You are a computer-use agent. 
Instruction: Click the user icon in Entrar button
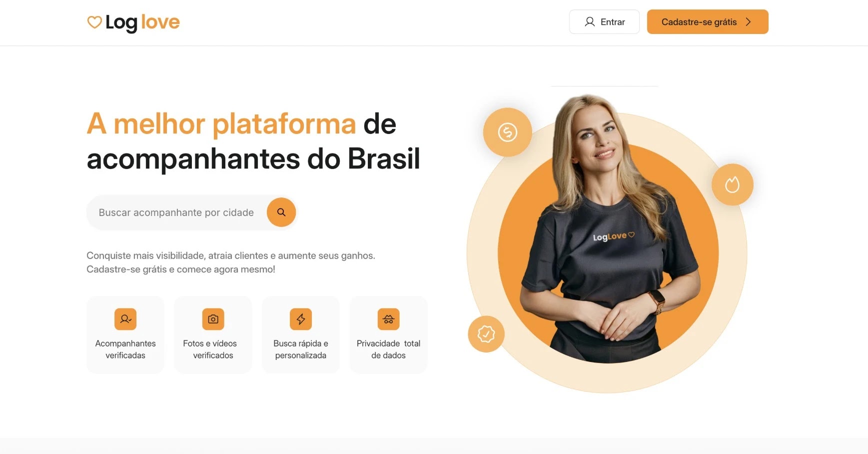pyautogui.click(x=590, y=22)
